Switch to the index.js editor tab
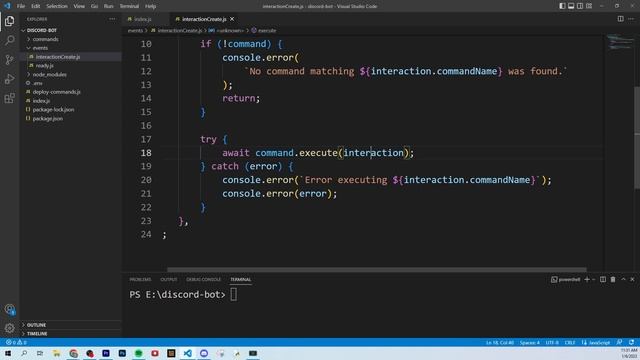Image resolution: width=640 pixels, height=360 pixels. [x=142, y=19]
